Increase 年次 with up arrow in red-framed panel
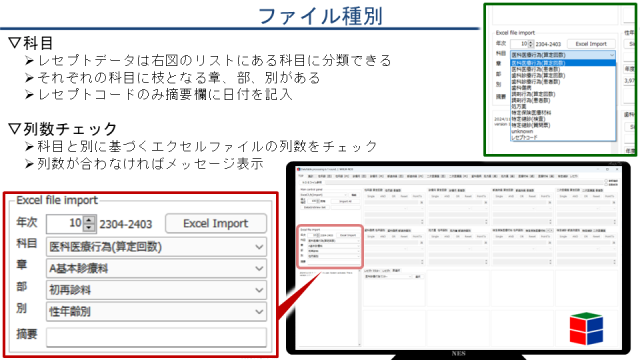 click(x=89, y=220)
